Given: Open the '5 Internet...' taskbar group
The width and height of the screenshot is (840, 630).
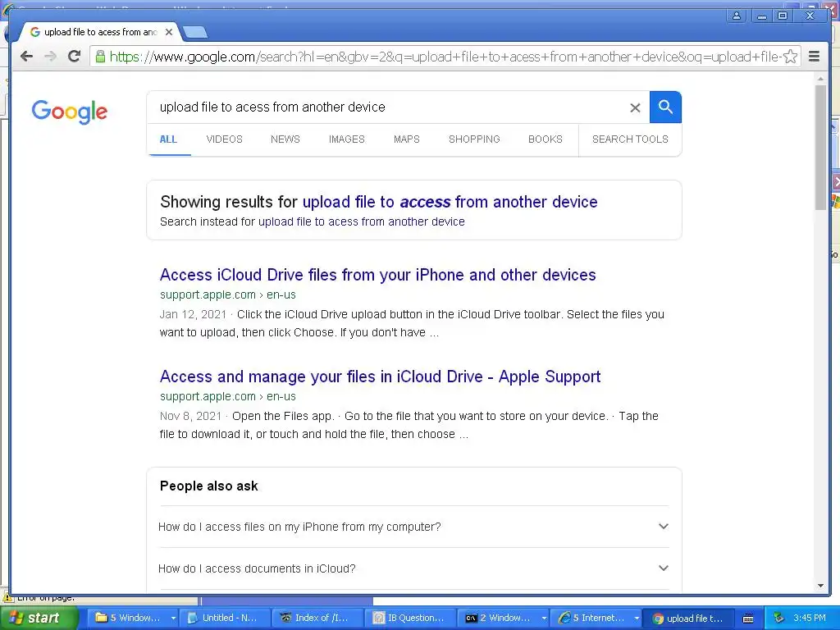Looking at the screenshot, I should (596, 618).
